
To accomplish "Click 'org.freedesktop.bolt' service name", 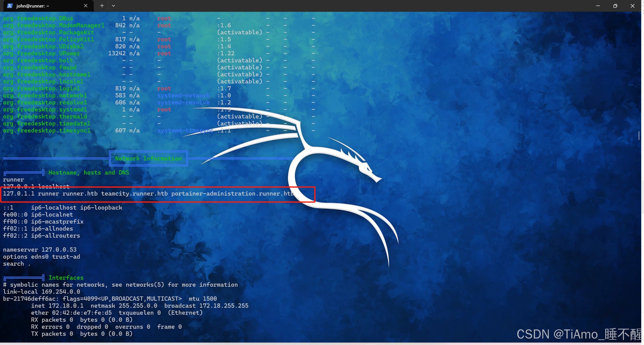I will click(38, 60).
